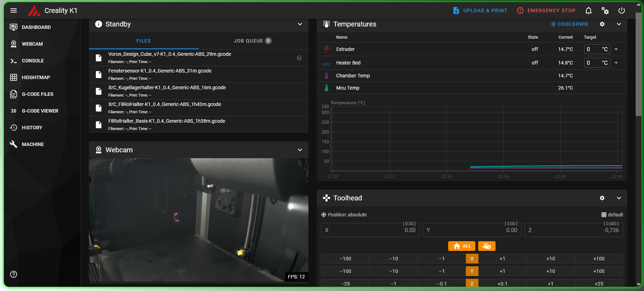Screen dimensions: 644x291
Task: Click the temperature chart graph area
Action: click(x=476, y=139)
